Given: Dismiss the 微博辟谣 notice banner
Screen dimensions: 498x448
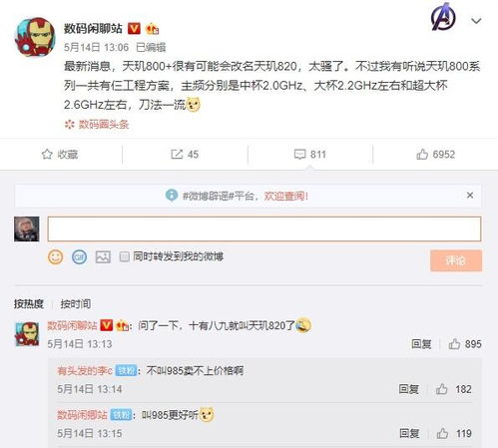Looking at the screenshot, I should pos(470,196).
